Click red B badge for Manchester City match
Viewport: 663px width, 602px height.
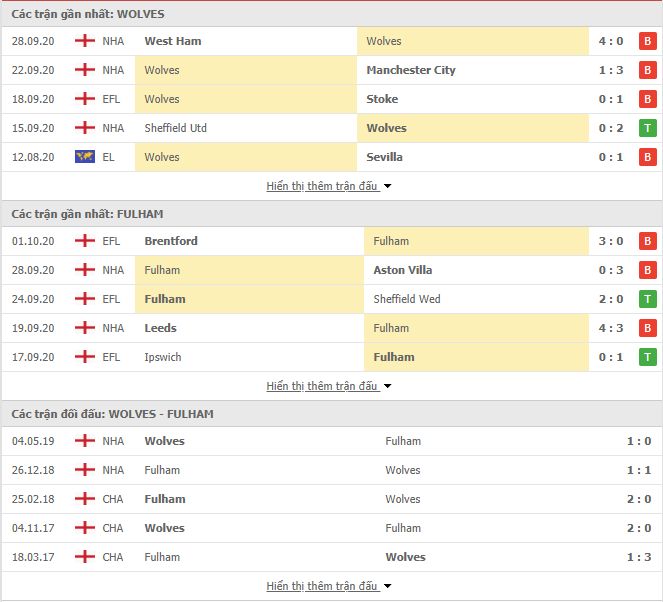point(647,70)
